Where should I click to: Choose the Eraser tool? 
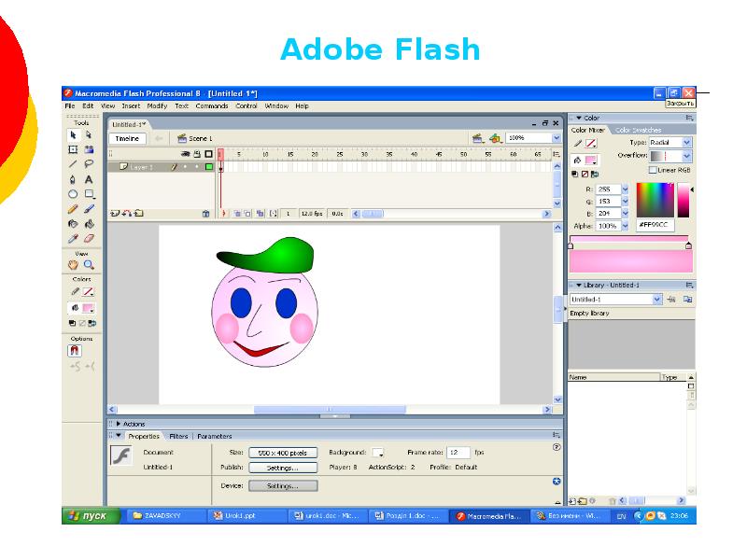pos(90,238)
